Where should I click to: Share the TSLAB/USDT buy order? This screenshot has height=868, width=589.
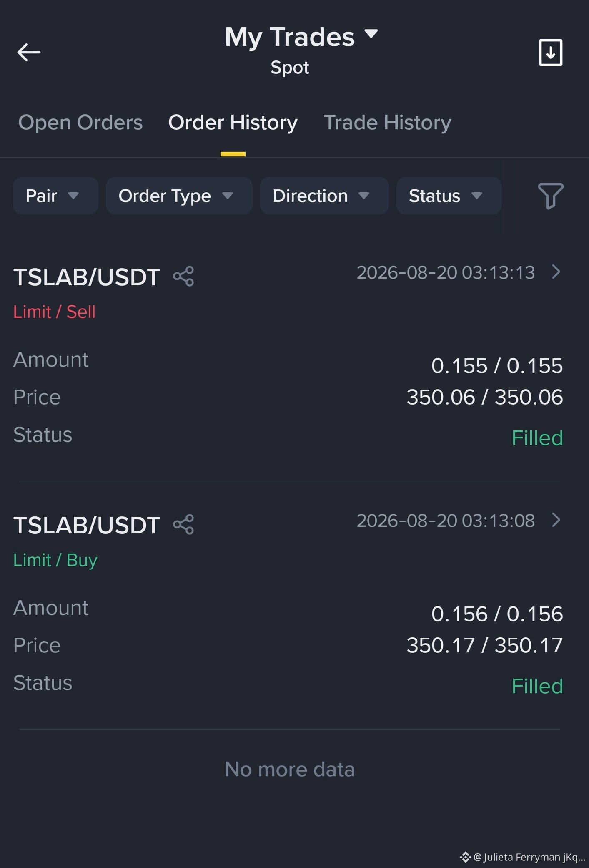point(183,524)
